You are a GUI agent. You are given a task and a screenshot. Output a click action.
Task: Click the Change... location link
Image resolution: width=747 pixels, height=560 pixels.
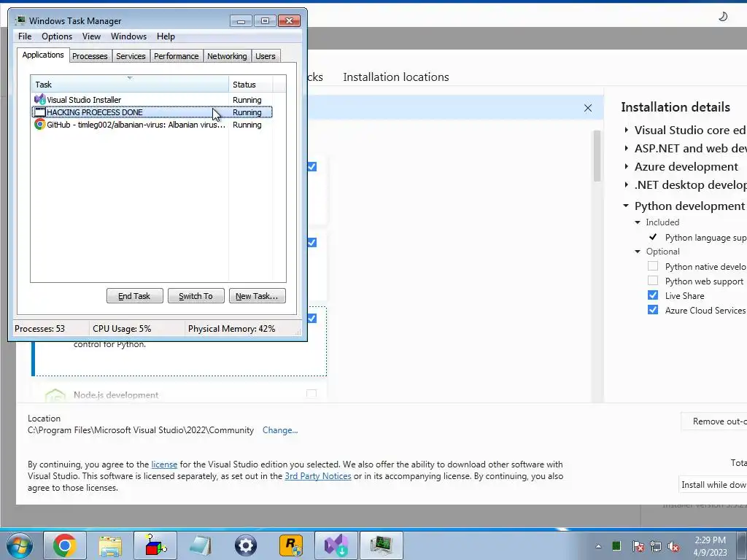pos(280,430)
